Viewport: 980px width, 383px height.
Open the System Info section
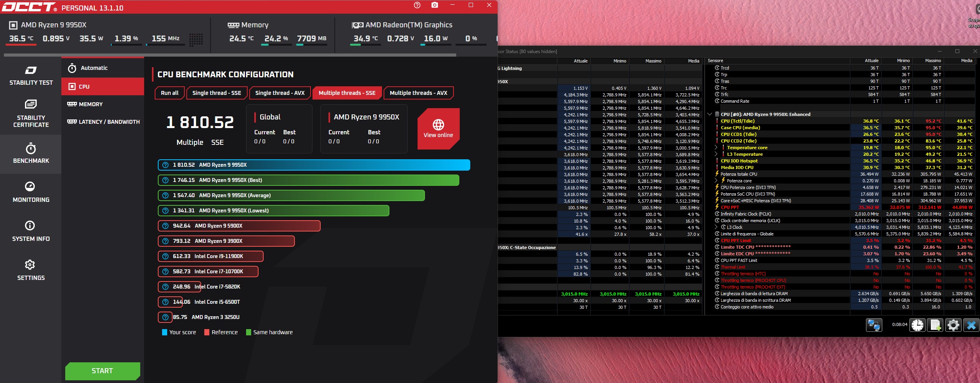31,231
